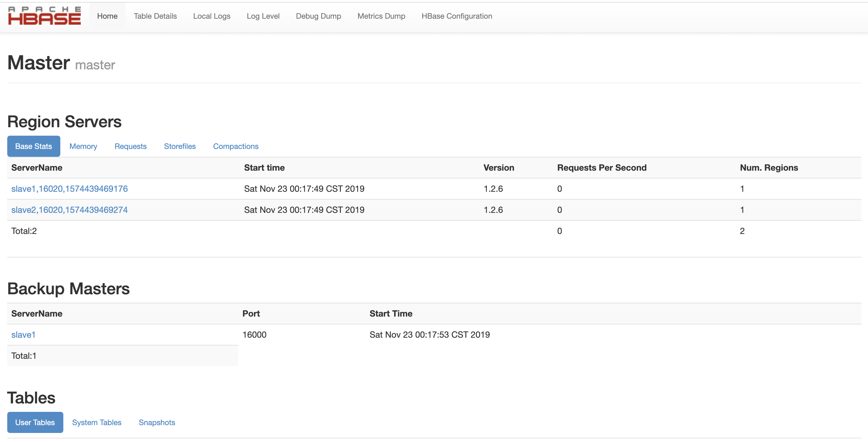Switch to the Memory tab
The height and width of the screenshot is (442, 868).
[x=83, y=146]
